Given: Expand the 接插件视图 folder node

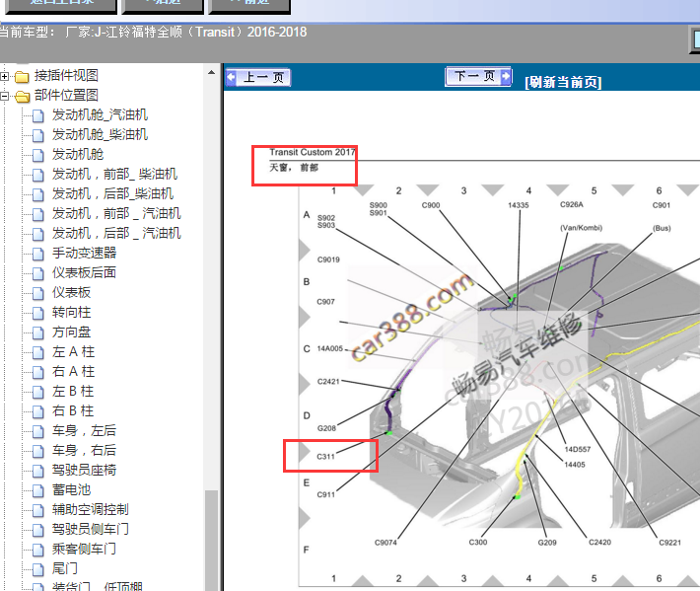Looking at the screenshot, I should pos(4,76).
